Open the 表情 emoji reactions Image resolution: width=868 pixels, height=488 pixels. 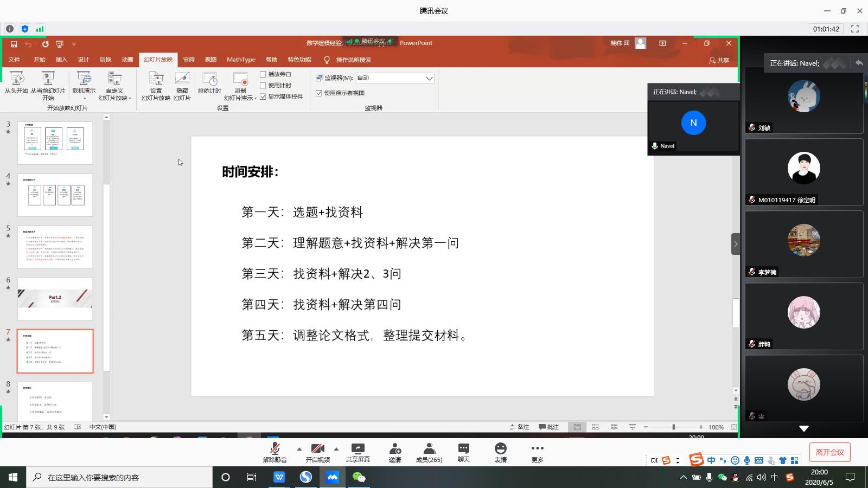(x=501, y=449)
